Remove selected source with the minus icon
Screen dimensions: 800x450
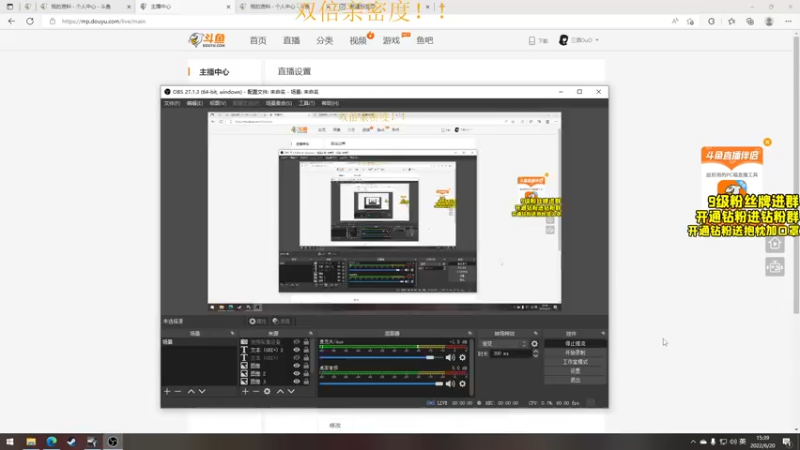[256, 391]
